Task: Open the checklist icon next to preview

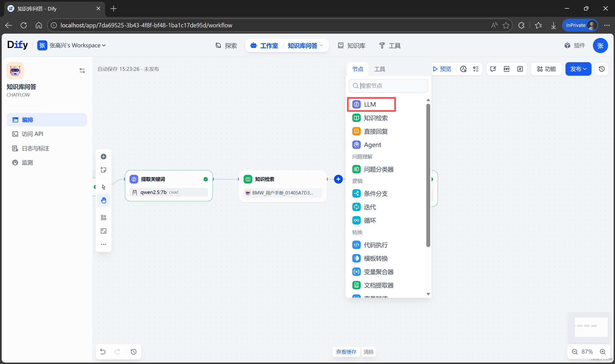Action: point(476,69)
